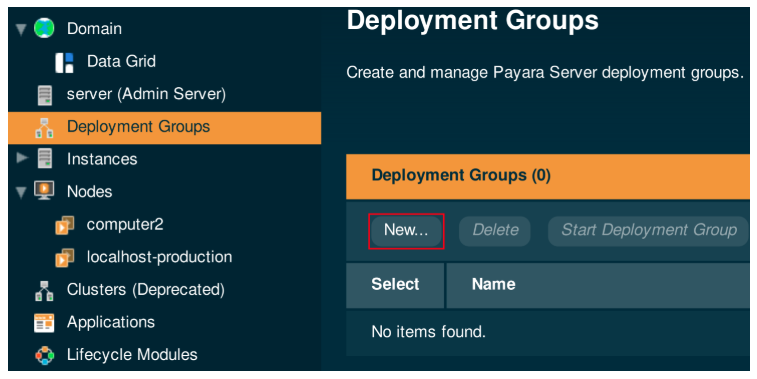This screenshot has width=757, height=379.
Task: Open Clusters (Deprecated)
Action: tap(146, 290)
